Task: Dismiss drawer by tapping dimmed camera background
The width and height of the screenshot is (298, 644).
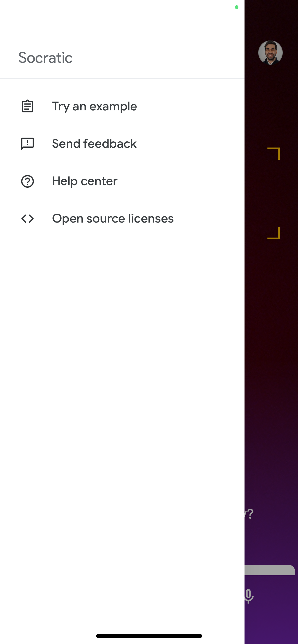Action: pos(271,331)
